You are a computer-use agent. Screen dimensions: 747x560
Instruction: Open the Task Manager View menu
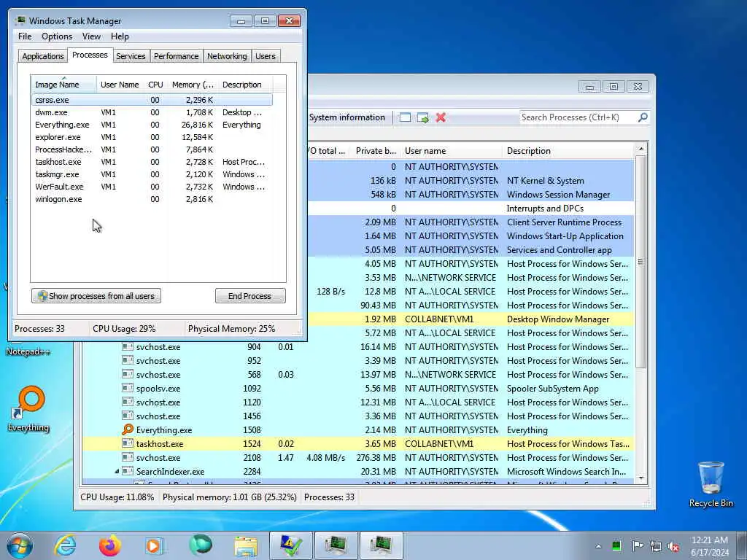click(91, 36)
